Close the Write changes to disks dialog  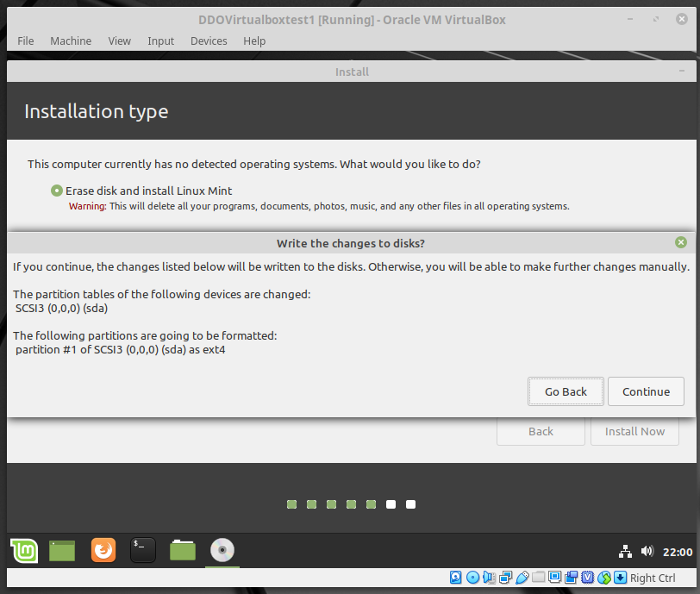pos(681,242)
